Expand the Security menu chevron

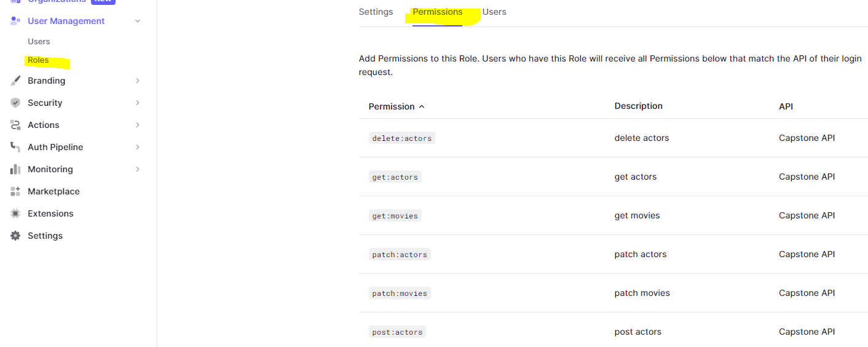138,103
